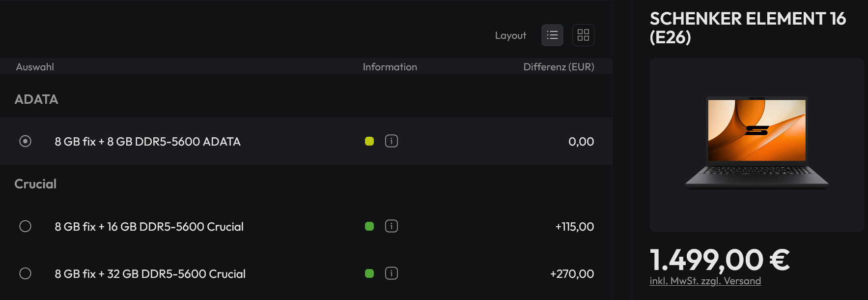The height and width of the screenshot is (300, 868).
Task: Click the Schenker Element 16 laptop image
Action: (757, 143)
